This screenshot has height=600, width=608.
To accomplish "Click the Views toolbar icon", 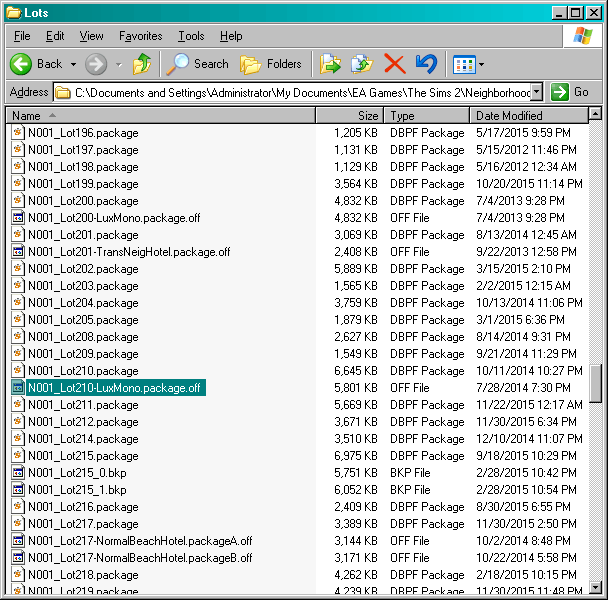I will (x=464, y=64).
